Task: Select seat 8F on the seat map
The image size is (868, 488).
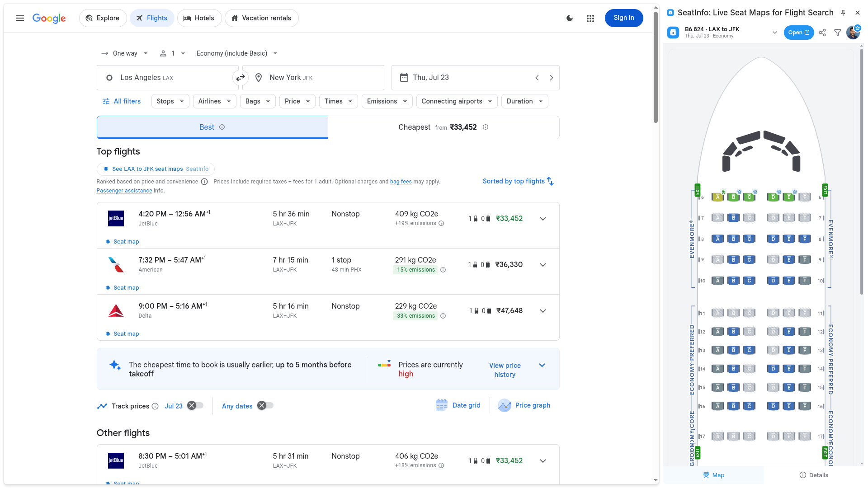Action: 805,239
